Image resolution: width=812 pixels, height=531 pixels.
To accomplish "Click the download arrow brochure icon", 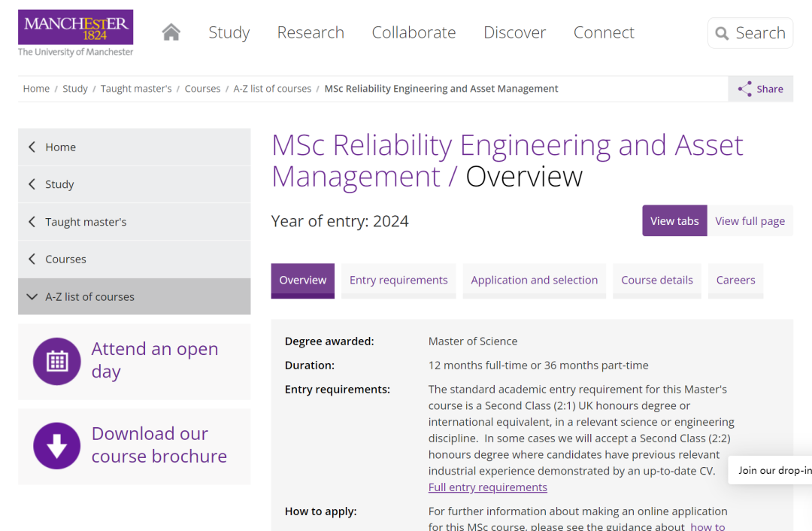I will click(57, 445).
